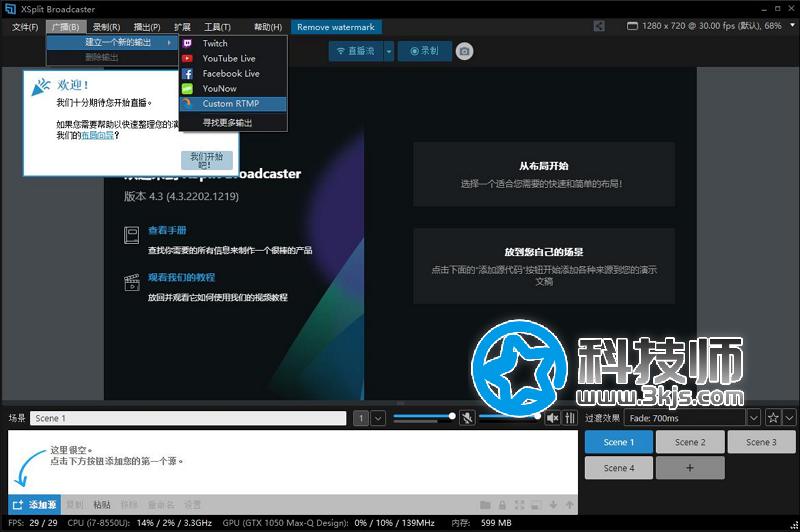Viewport: 800px width, 532px height.
Task: Click the 添加源 add source button
Action: pyautogui.click(x=34, y=505)
